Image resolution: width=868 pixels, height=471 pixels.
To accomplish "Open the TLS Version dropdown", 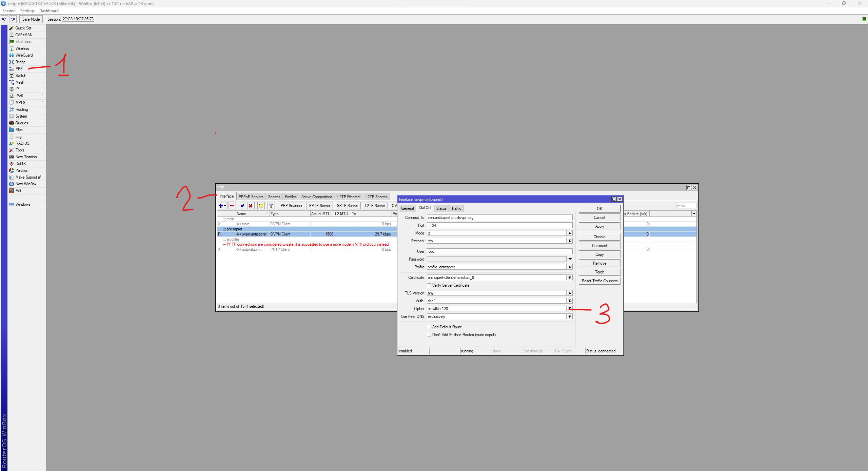I will point(570,293).
